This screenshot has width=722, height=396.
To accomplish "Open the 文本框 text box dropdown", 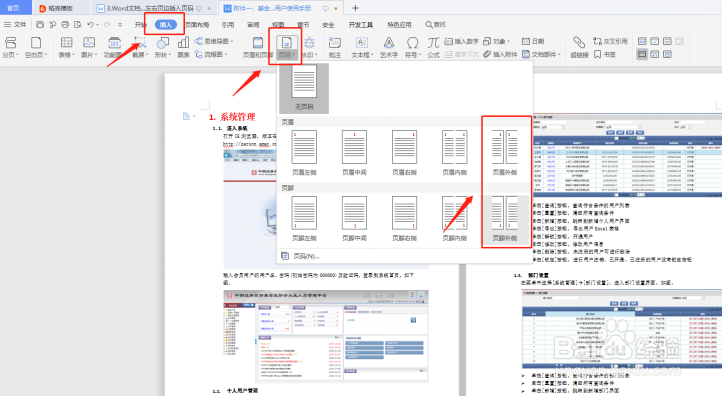I will pyautogui.click(x=362, y=47).
